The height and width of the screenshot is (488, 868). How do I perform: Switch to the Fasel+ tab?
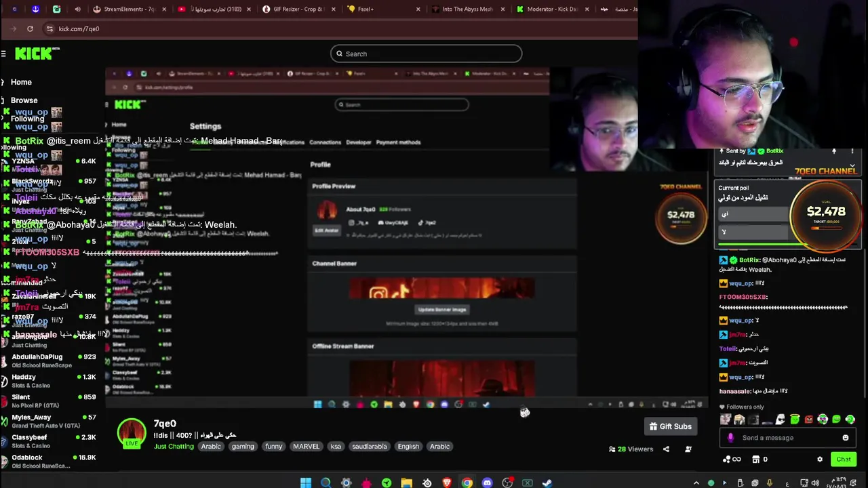tap(382, 9)
